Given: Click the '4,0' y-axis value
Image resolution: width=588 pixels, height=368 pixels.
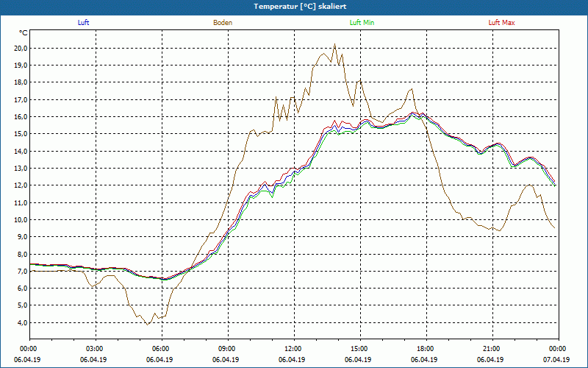Looking at the screenshot, I should [22, 322].
